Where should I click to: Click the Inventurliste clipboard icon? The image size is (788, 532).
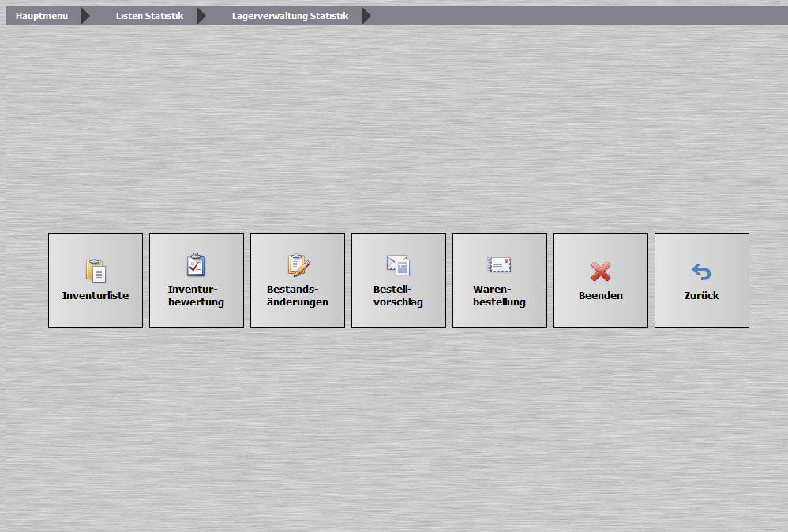coord(96,271)
